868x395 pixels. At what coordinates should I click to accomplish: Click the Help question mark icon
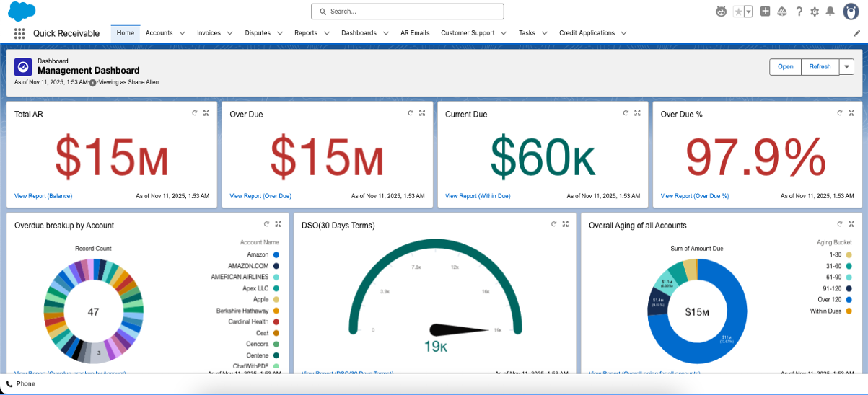pos(799,12)
